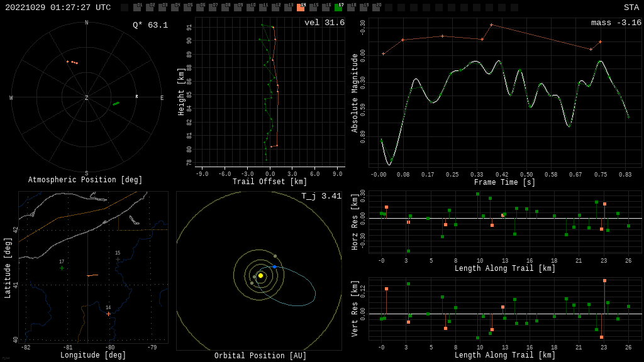Click station indicator box 12
Screen dimensions: 644x362
coord(275,8)
